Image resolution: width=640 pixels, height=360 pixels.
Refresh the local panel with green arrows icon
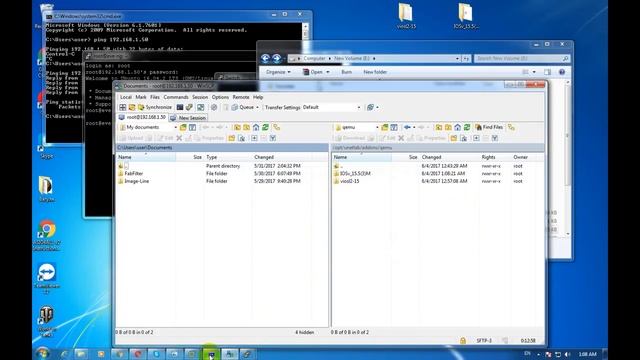click(x=265, y=127)
